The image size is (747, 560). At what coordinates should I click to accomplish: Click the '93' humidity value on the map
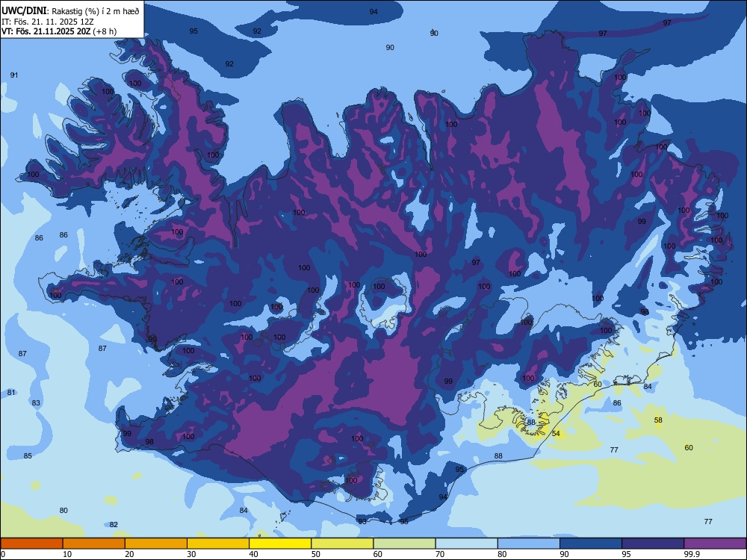(x=363, y=521)
